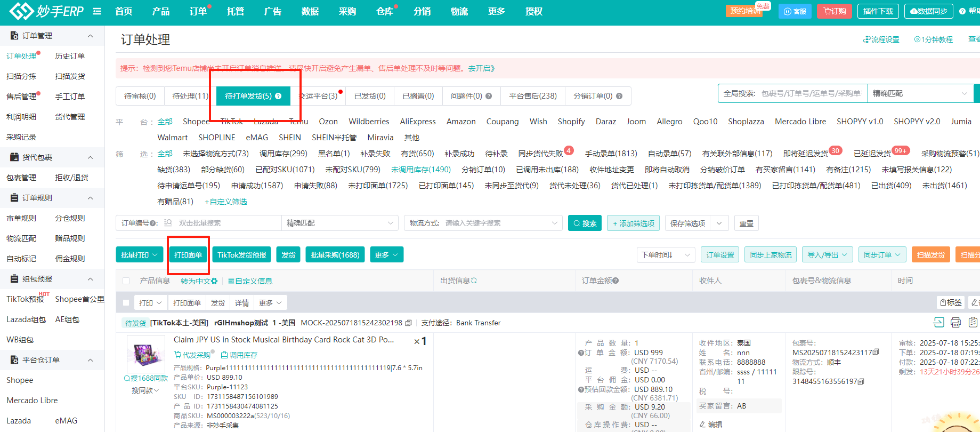Click 添加筛选项 button
Viewport: 980px width, 432px height.
[x=634, y=223]
